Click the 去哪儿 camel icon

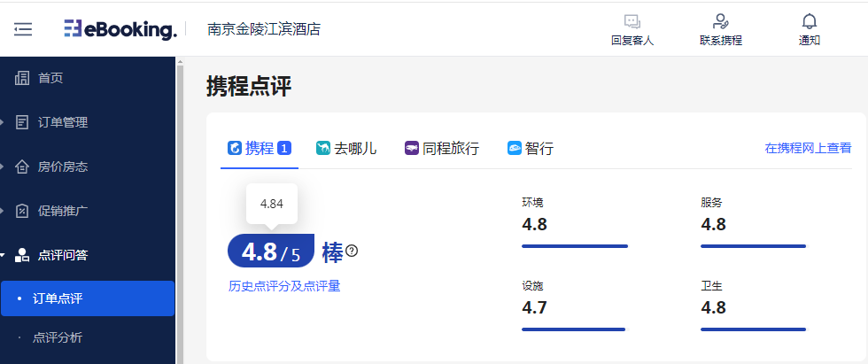(323, 148)
